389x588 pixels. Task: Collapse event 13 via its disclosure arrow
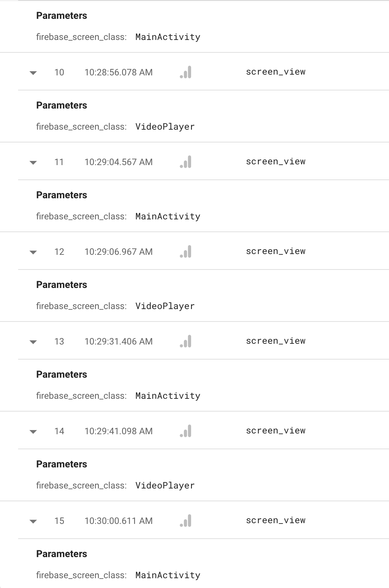(x=33, y=342)
